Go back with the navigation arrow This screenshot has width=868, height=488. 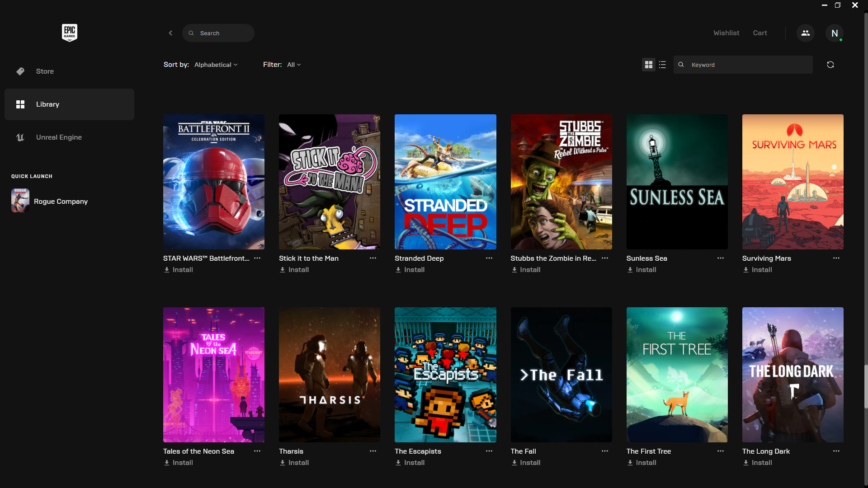(170, 33)
